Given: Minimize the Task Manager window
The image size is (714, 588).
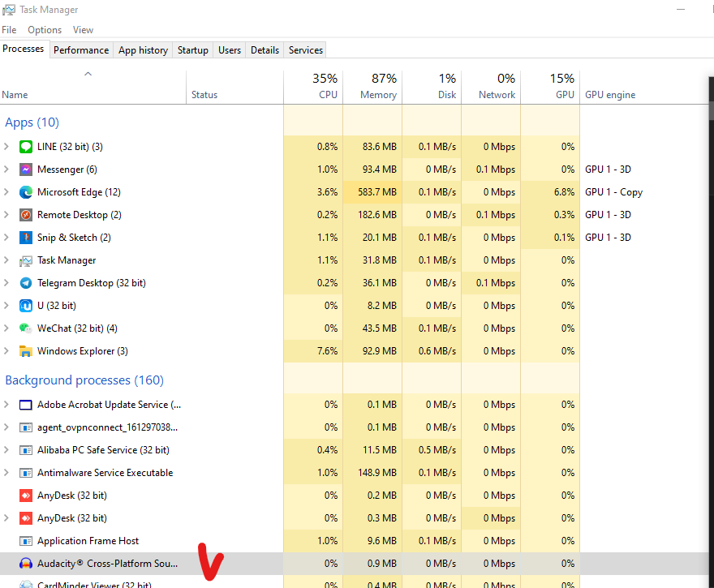Looking at the screenshot, I should (681, 10).
